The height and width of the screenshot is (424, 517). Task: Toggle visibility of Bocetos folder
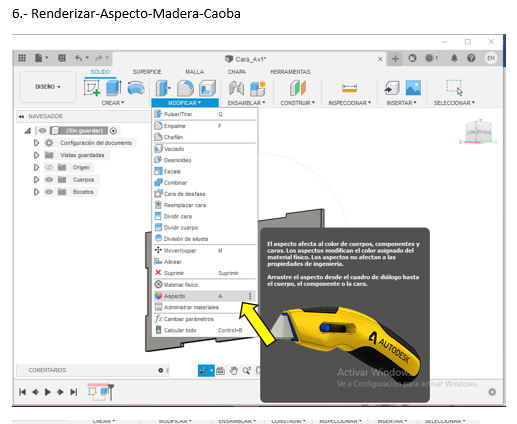49,192
